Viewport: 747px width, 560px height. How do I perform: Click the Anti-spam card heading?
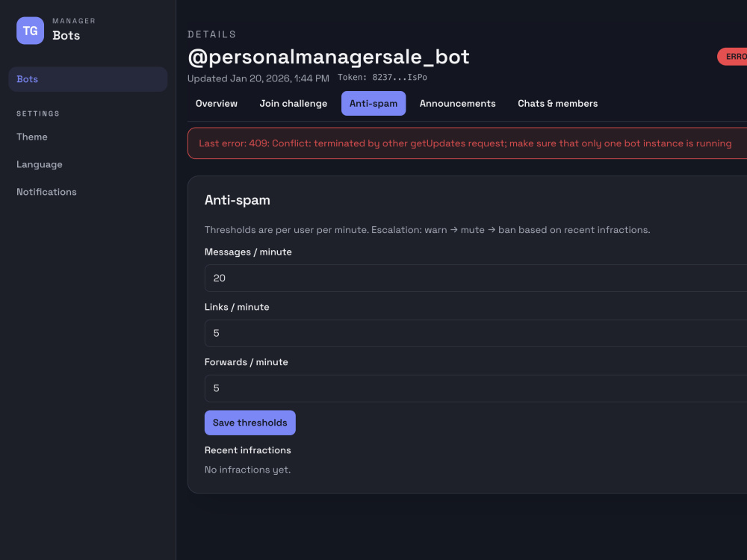(238, 200)
